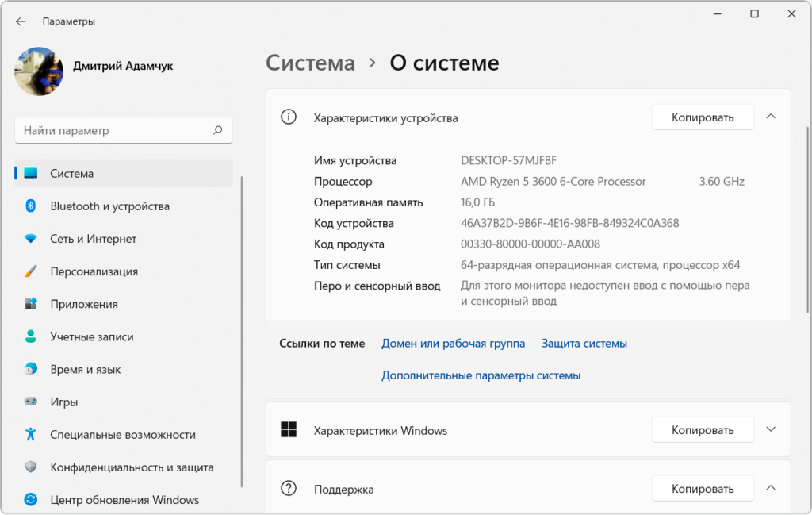Copy the device specifications
The image size is (812, 515).
(x=703, y=117)
